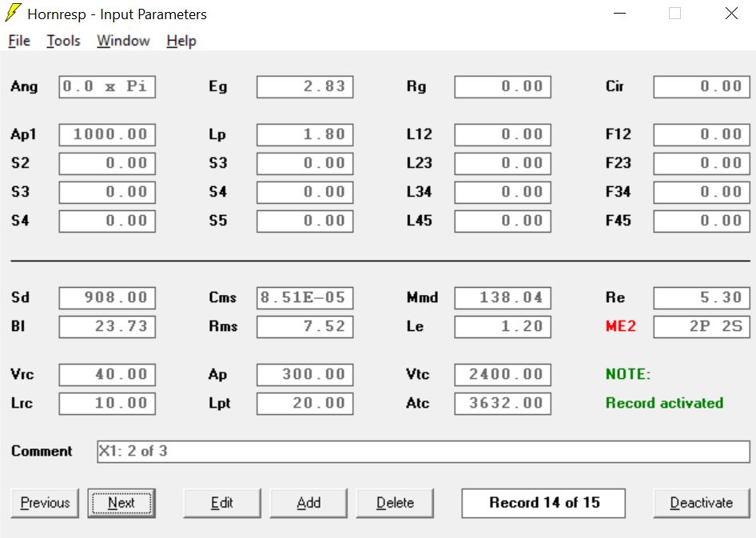Click the Ap field showing 300.00
Image resolution: width=756 pixels, height=538 pixels.
304,375
